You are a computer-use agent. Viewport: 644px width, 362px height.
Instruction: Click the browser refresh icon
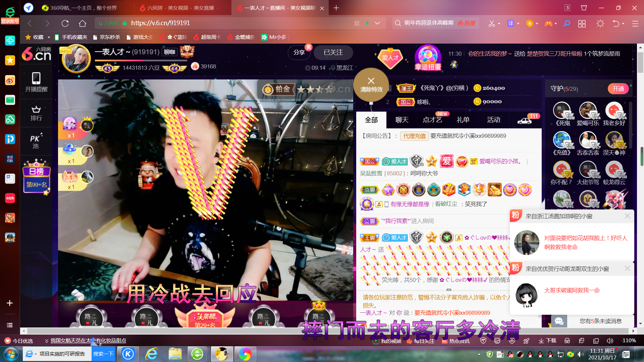65,23
